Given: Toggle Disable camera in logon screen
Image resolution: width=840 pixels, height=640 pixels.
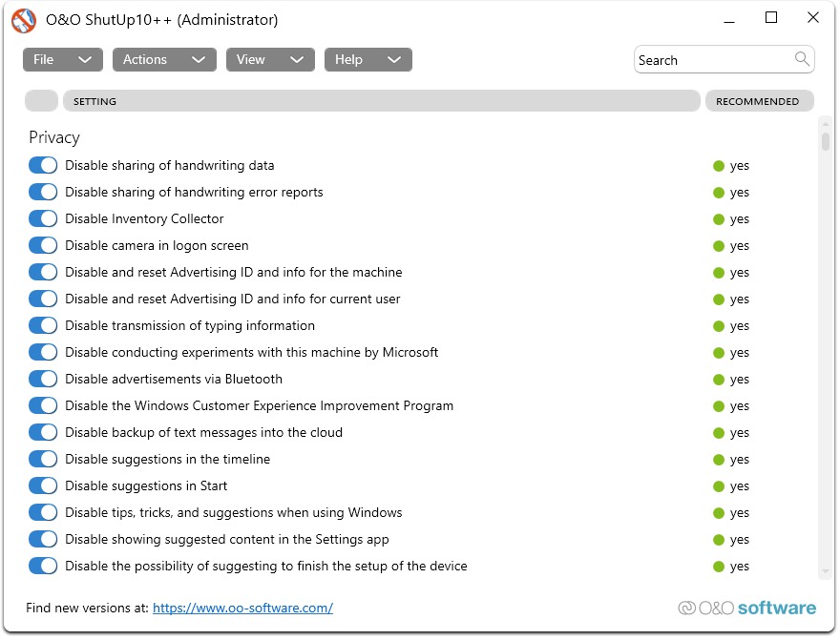Looking at the screenshot, I should click(43, 246).
